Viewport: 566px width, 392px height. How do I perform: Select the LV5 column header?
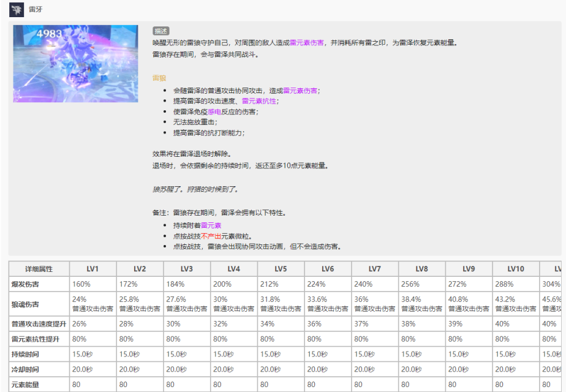pyautogui.click(x=281, y=269)
